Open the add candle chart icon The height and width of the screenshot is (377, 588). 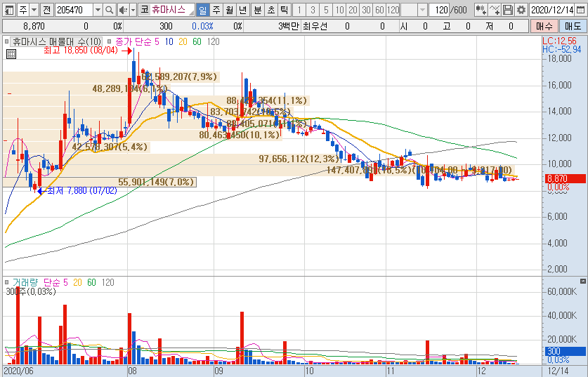481,10
